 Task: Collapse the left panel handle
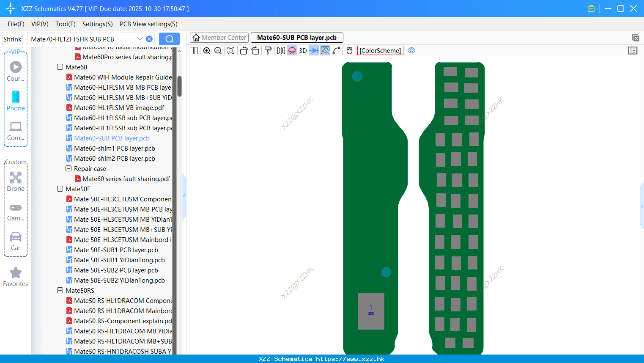(184, 196)
